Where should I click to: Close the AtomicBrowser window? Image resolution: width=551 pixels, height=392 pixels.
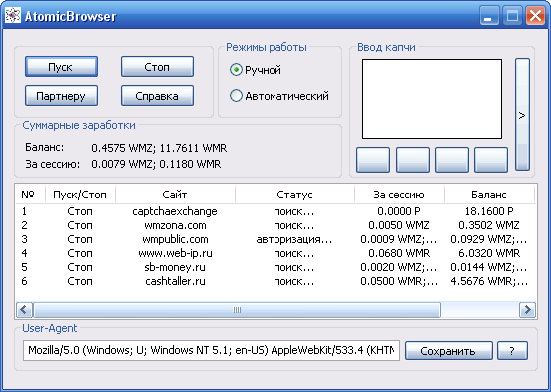(535, 16)
